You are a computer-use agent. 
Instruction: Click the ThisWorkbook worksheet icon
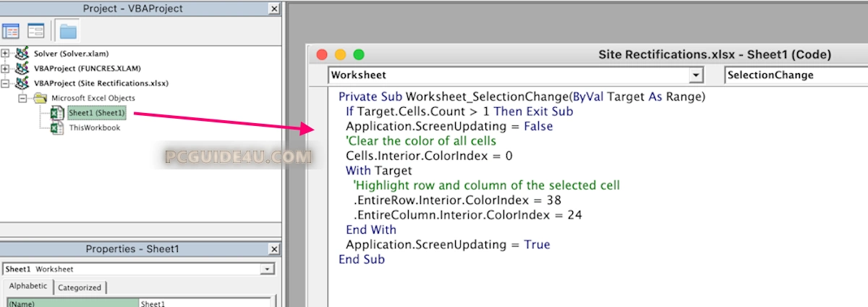click(x=57, y=127)
